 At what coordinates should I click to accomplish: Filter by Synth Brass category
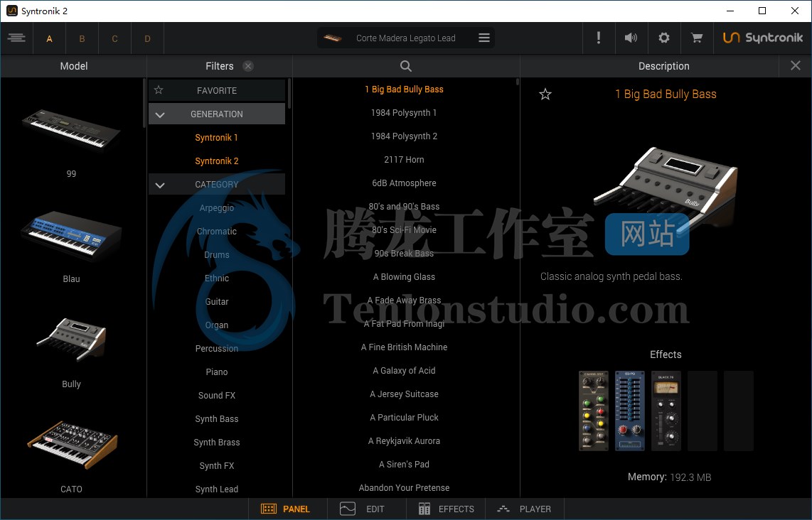click(x=216, y=443)
